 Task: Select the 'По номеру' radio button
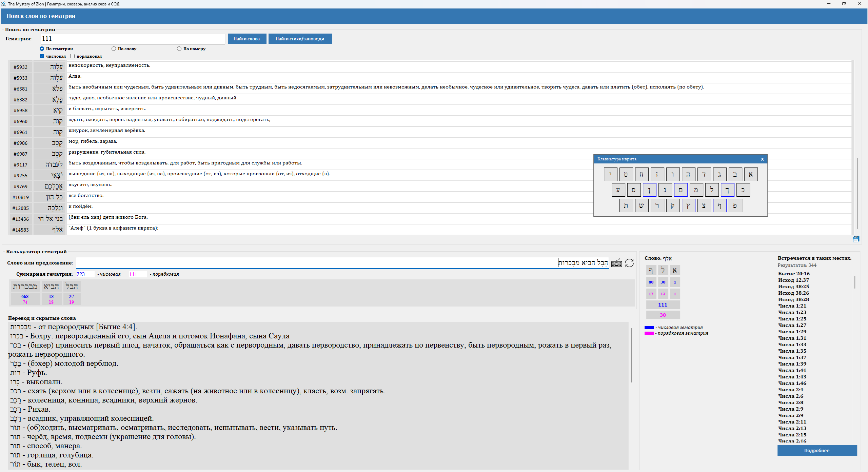179,49
